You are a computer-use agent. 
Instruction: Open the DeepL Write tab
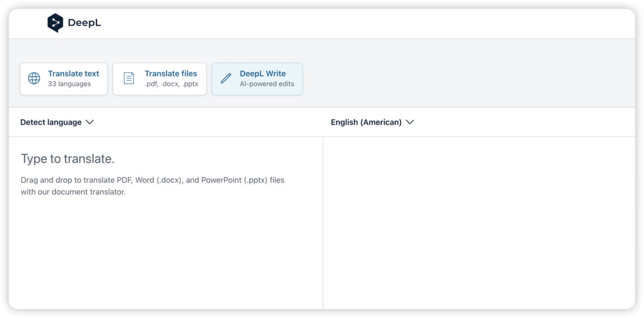257,79
